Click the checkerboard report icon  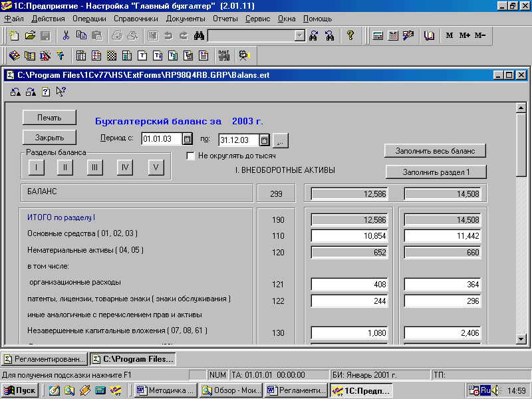click(x=112, y=56)
